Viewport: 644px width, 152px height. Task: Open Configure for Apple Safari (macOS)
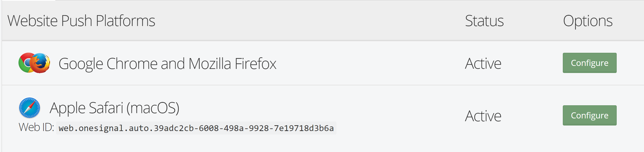[x=589, y=115]
